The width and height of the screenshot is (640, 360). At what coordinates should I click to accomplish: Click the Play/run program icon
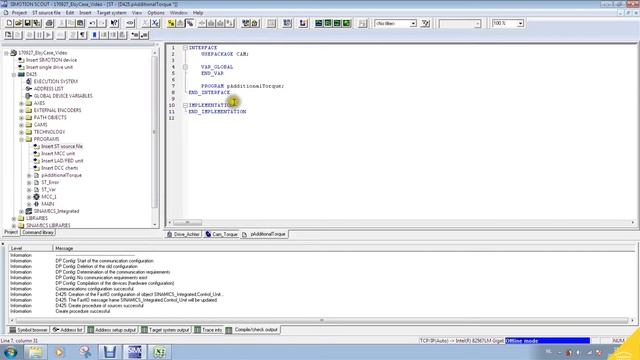click(49, 35)
